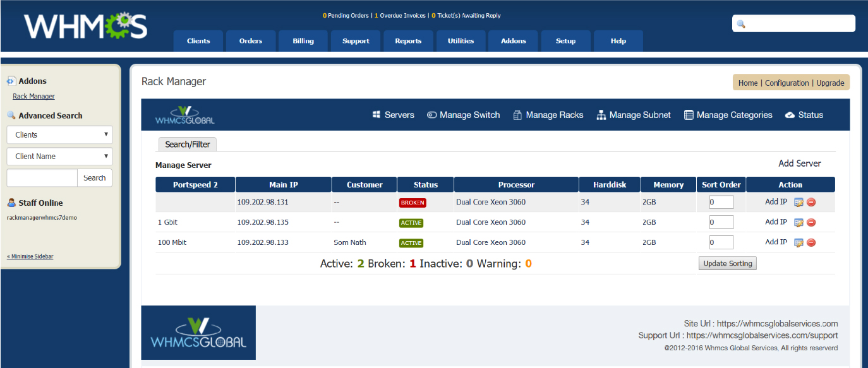Open the Billing menu
The image size is (868, 368).
coord(303,41)
